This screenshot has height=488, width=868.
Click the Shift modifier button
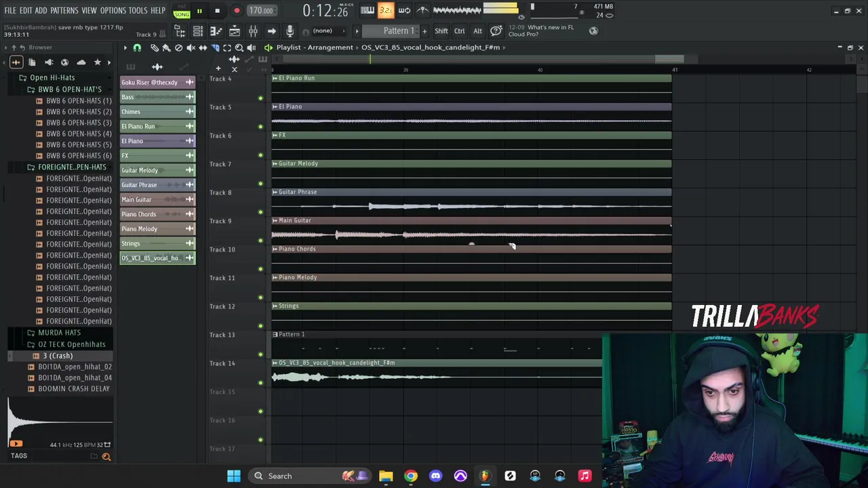(x=441, y=30)
